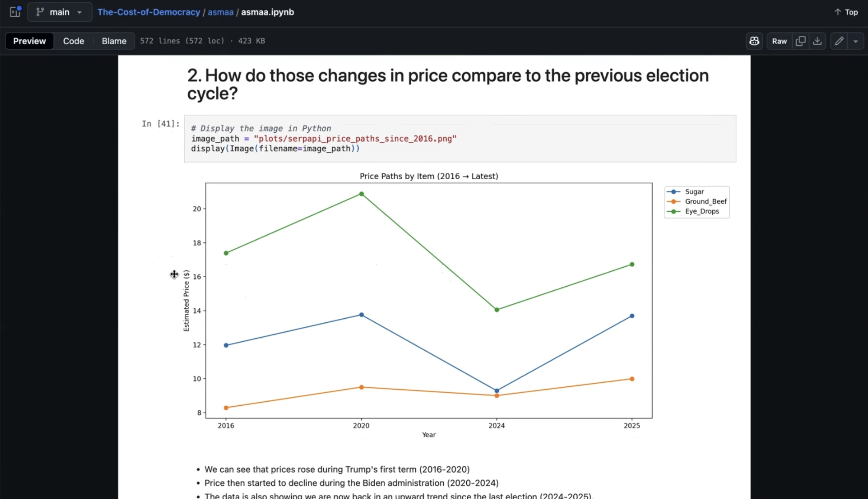The image size is (868, 499).
Task: Open the Copilot icon button
Action: [x=754, y=41]
